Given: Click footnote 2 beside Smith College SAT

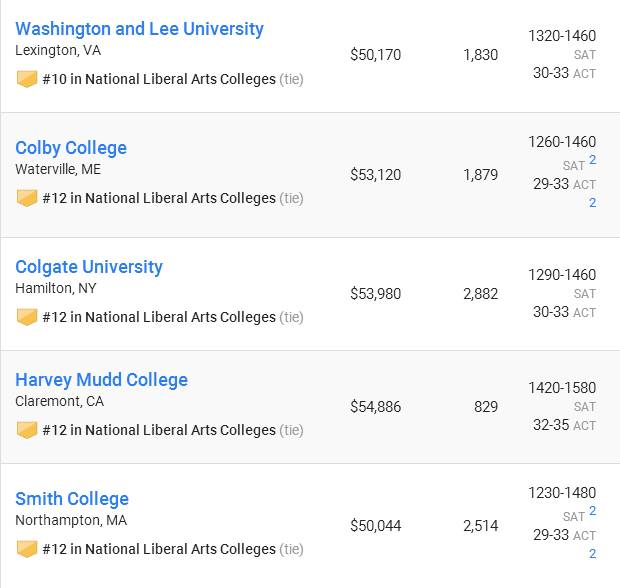Looking at the screenshot, I should [592, 510].
